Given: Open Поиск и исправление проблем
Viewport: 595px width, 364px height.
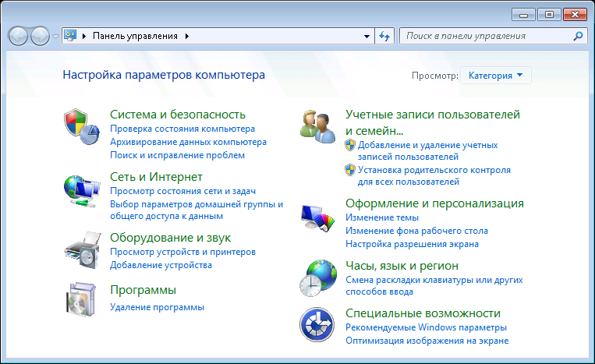Looking at the screenshot, I should click(177, 155).
